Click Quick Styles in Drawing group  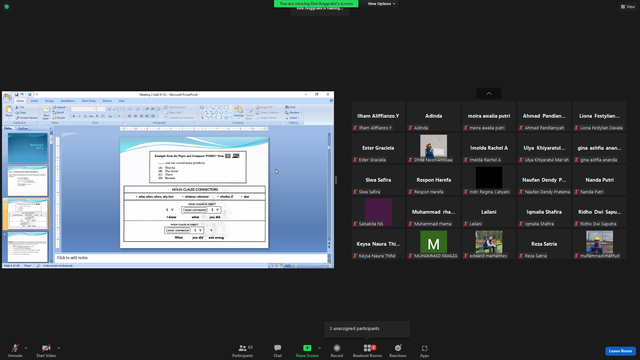click(x=249, y=113)
